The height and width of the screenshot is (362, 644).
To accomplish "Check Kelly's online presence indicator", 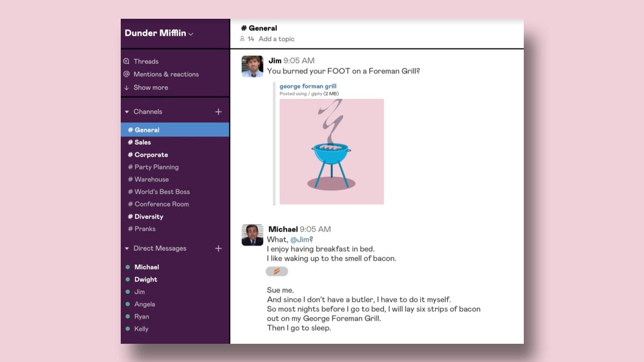I will 128,329.
